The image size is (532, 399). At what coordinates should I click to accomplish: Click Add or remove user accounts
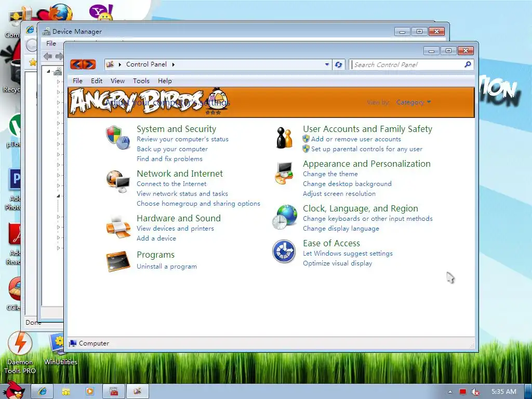pos(356,139)
